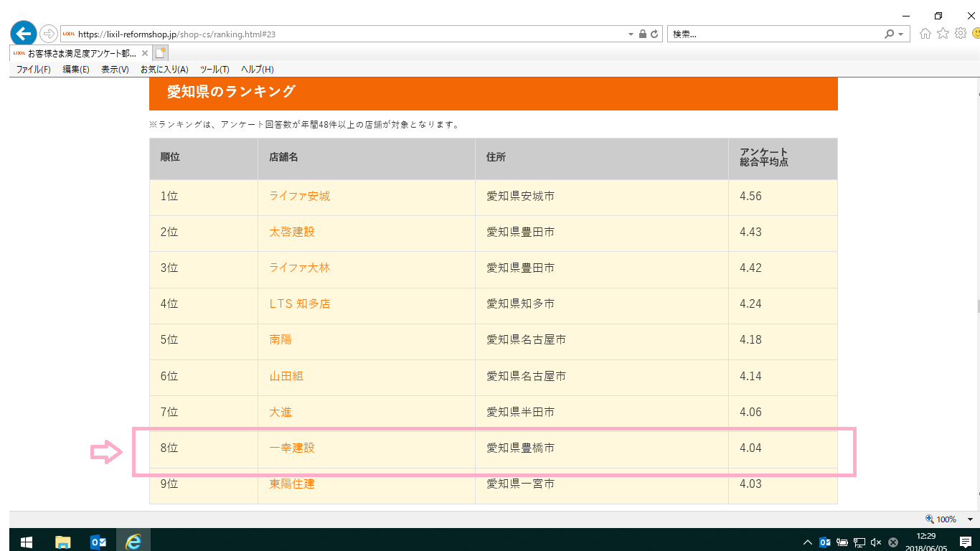Open a new blank tab
Viewport: 980px width, 551px height.
(161, 53)
